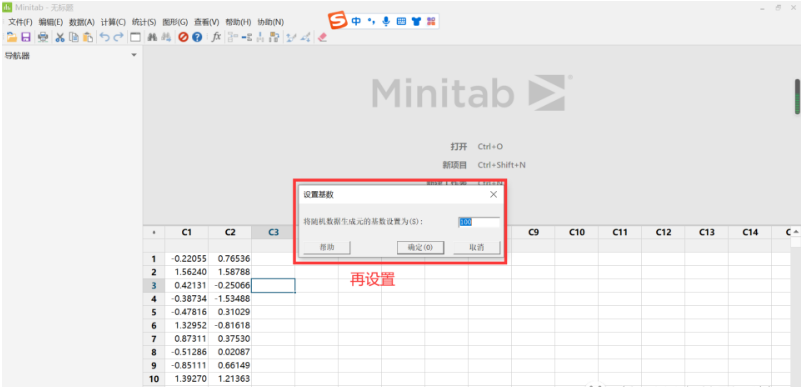Click the move columns toolbar icon
802x387 pixels.
pos(275,37)
